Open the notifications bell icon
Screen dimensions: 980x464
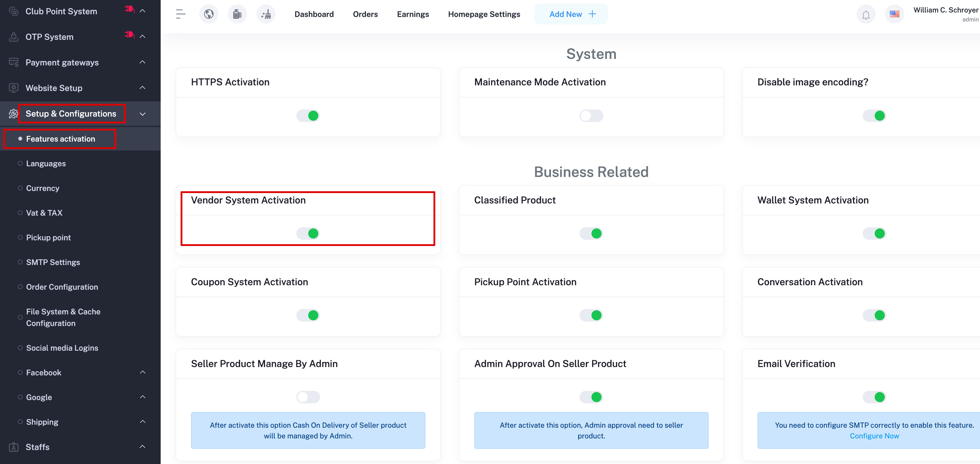click(866, 15)
